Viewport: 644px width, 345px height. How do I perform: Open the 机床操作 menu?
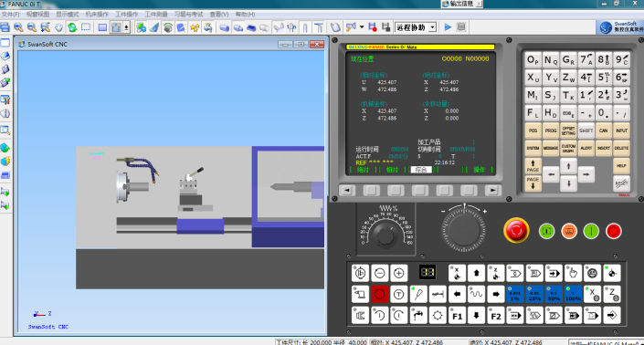[97, 15]
